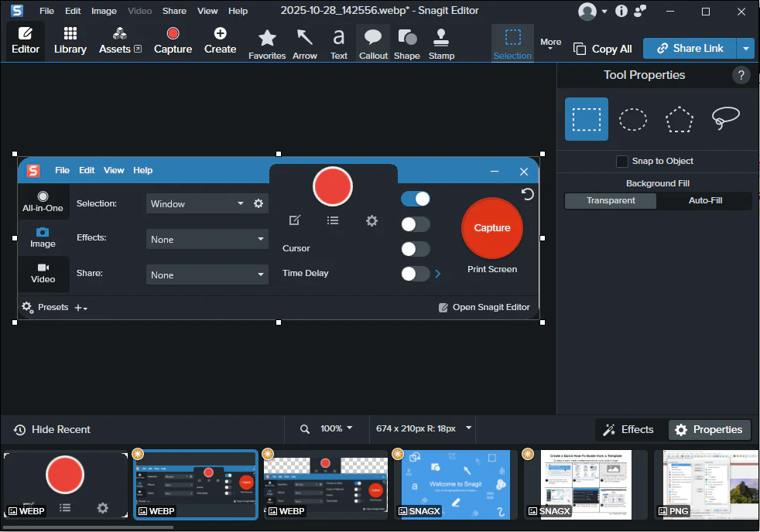
Task: Click the Copy All button
Action: (x=603, y=49)
